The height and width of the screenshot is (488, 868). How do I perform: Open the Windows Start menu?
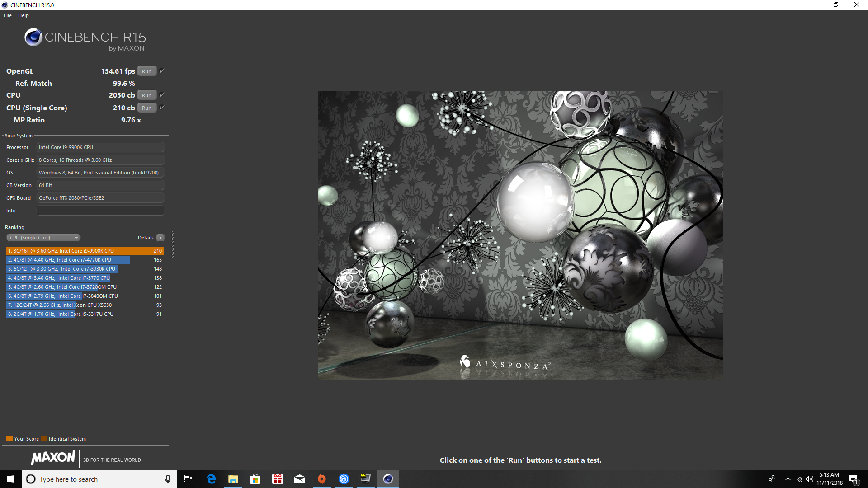[11, 479]
